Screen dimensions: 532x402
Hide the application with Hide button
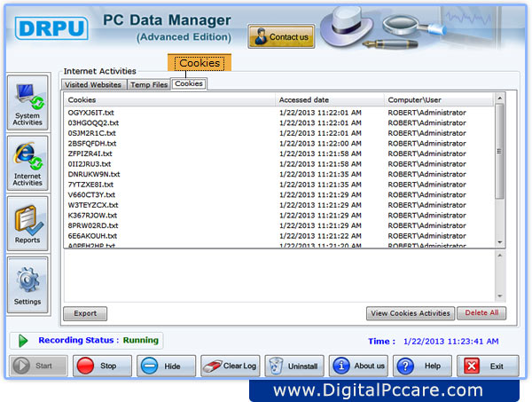167,366
